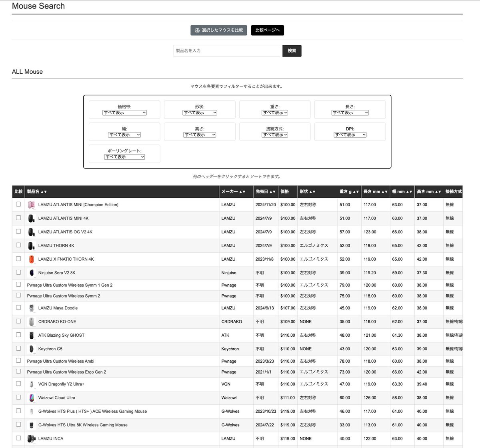This screenshot has height=448, width=480.
Task: Click the LAMZU ATLANTIS MINI 4K mouse thumbnail
Action: [x=31, y=219]
